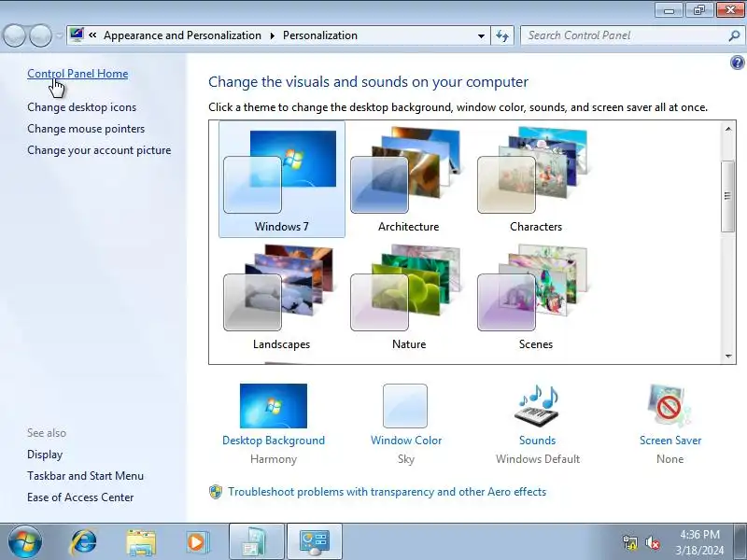The height and width of the screenshot is (560, 747).
Task: Click the Back navigation button
Action: 14,35
